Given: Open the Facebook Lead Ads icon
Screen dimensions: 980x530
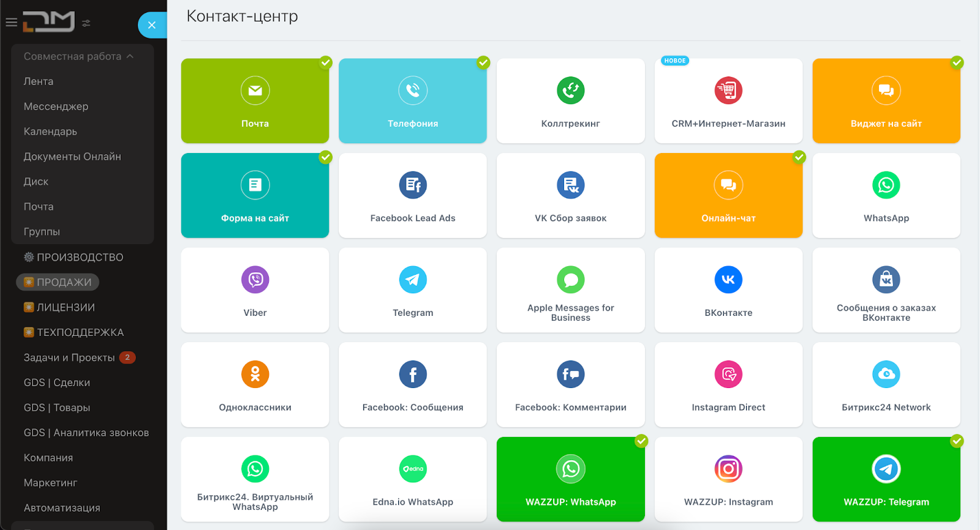Looking at the screenshot, I should coord(413,185).
